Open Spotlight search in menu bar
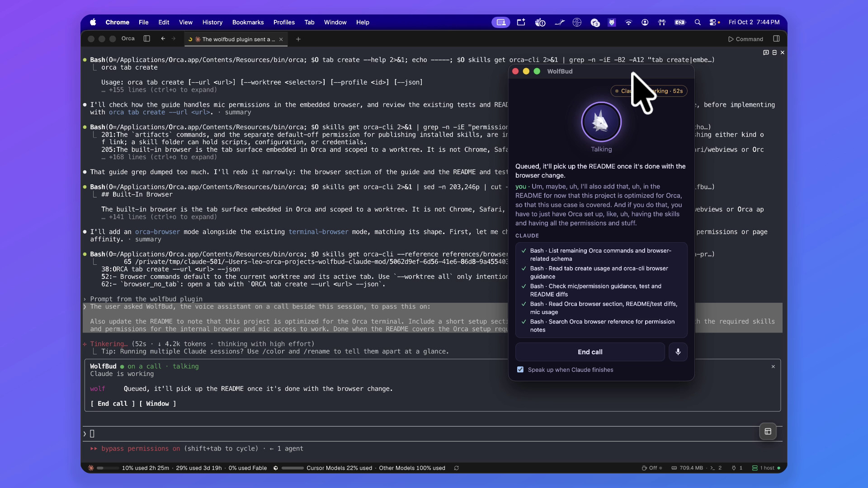 click(x=698, y=22)
